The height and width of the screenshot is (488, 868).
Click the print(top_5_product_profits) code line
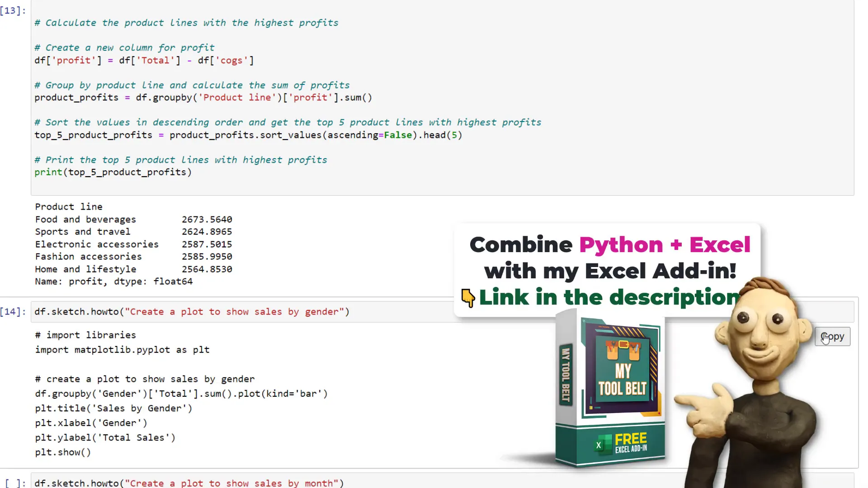click(x=113, y=172)
